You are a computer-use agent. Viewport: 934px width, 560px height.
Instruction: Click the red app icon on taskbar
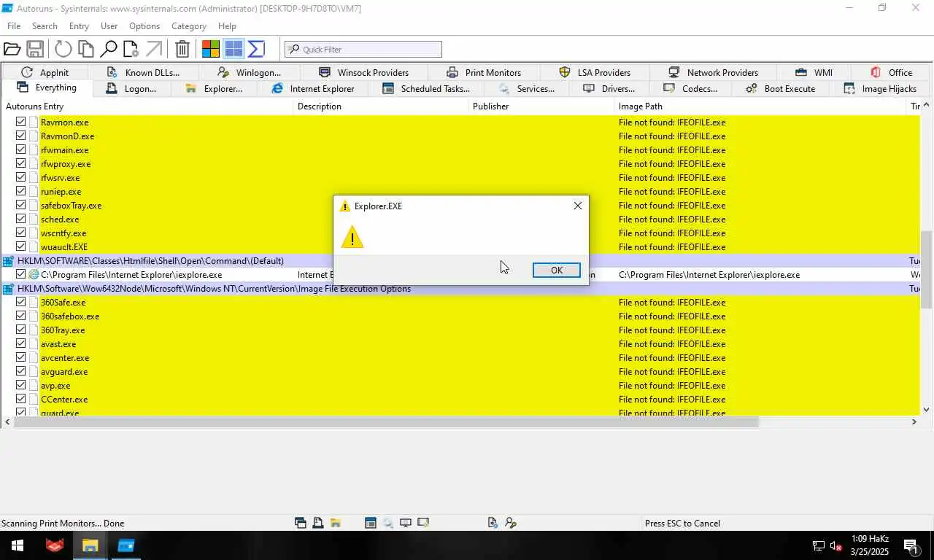(55, 545)
